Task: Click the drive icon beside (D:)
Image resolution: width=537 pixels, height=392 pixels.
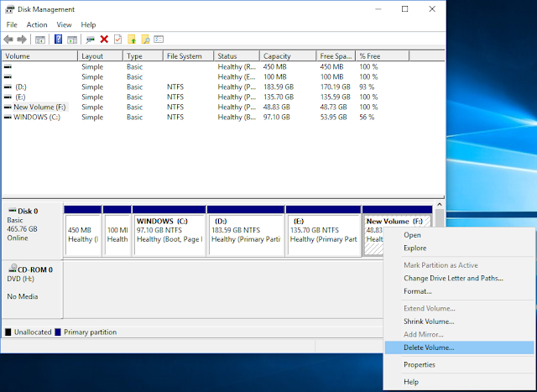Action: [8, 87]
